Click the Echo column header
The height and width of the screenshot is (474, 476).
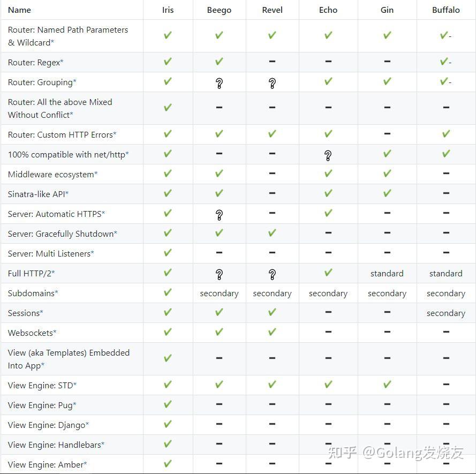tap(328, 10)
